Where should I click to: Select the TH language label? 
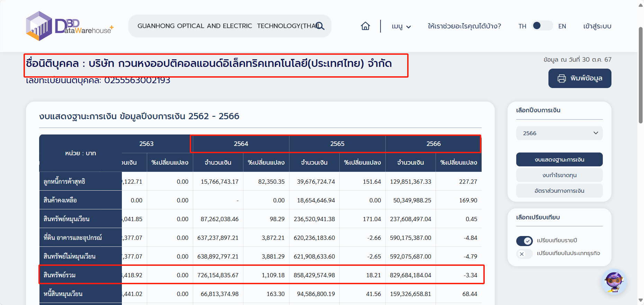pyautogui.click(x=522, y=26)
